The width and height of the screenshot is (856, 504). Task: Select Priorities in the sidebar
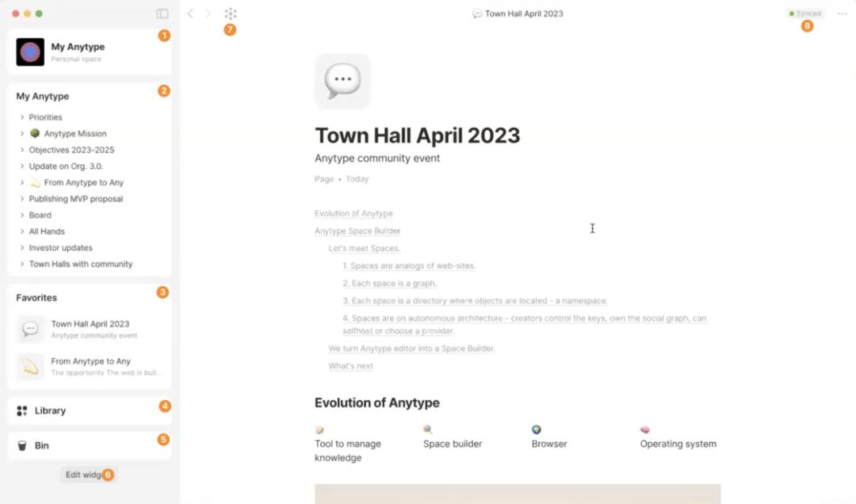(46, 116)
